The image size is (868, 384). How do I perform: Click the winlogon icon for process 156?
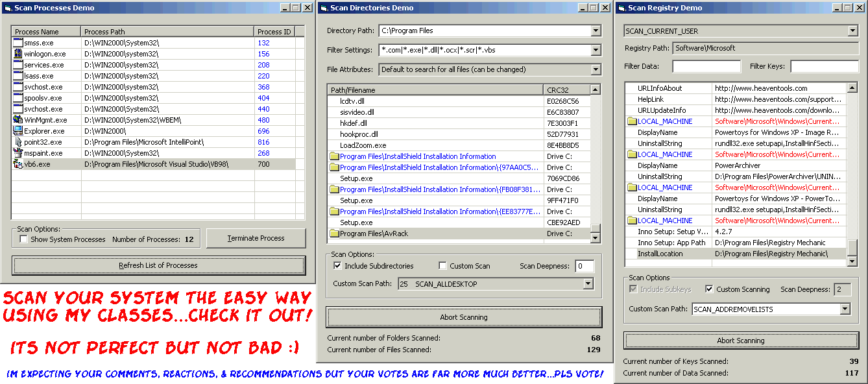click(18, 54)
